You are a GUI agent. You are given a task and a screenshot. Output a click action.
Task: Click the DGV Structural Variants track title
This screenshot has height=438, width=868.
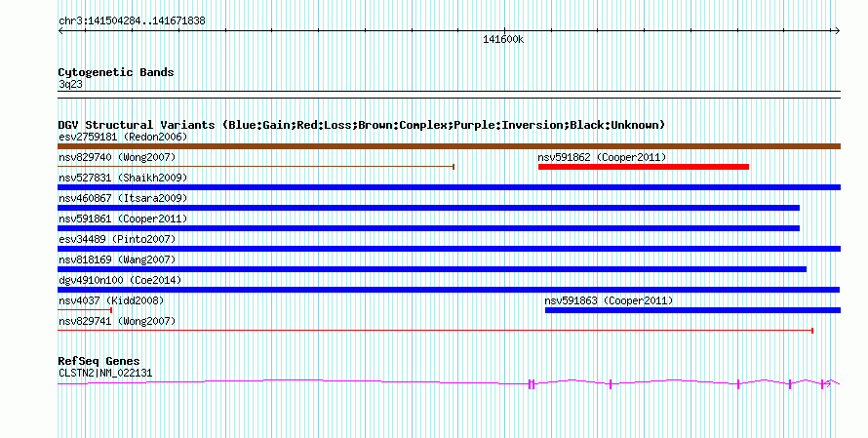pos(362,125)
